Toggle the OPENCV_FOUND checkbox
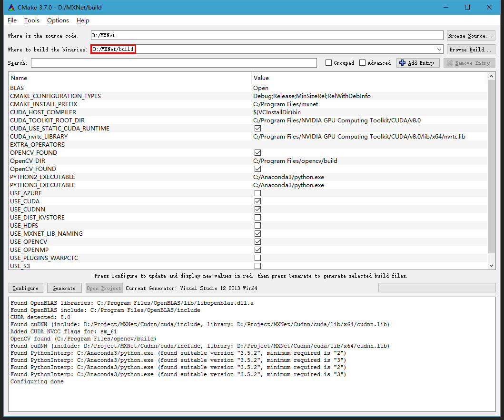This screenshot has width=504, height=420. 257,153
